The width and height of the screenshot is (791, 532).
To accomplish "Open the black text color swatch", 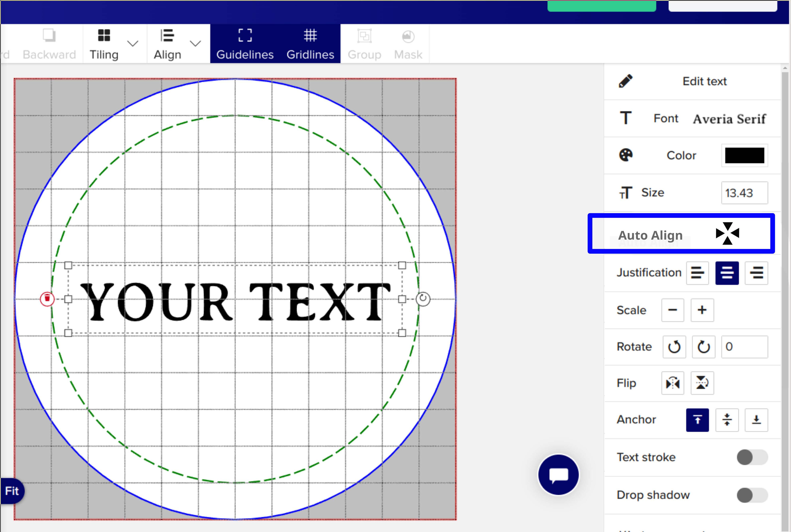I will tap(744, 155).
